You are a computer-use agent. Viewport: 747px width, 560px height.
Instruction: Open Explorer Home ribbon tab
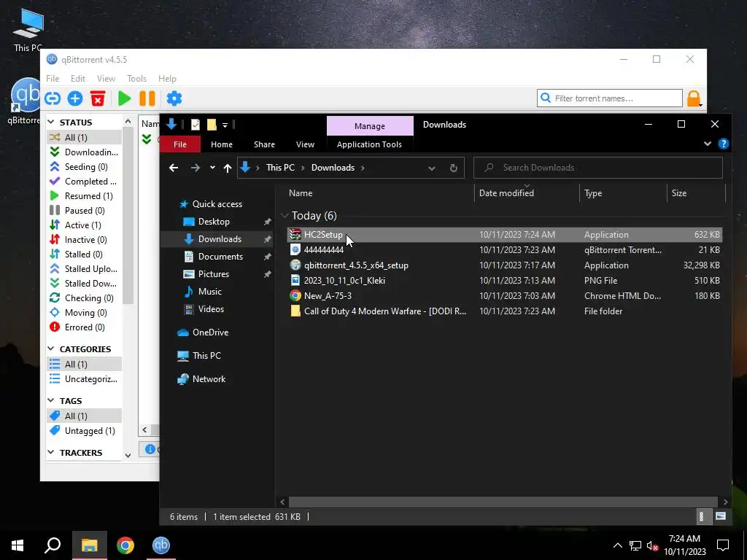222,144
